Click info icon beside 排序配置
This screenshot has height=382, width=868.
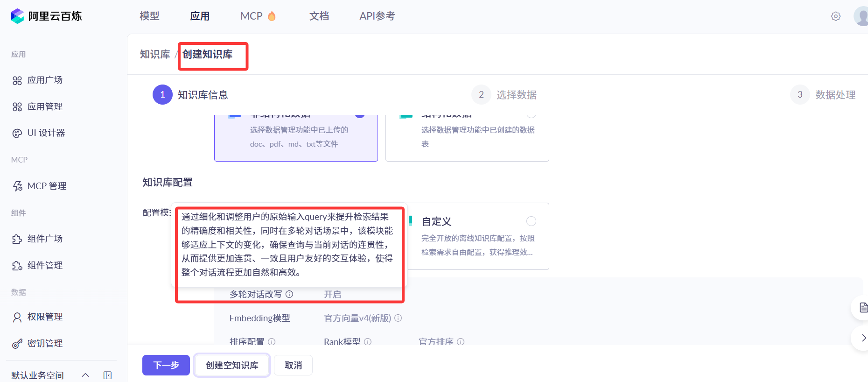tap(272, 342)
